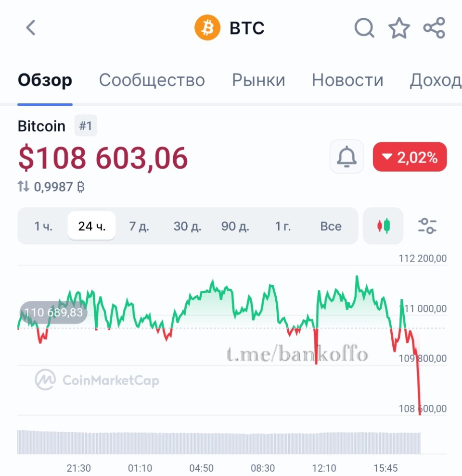
Task: Select the 7 д. time range
Action: click(x=139, y=226)
